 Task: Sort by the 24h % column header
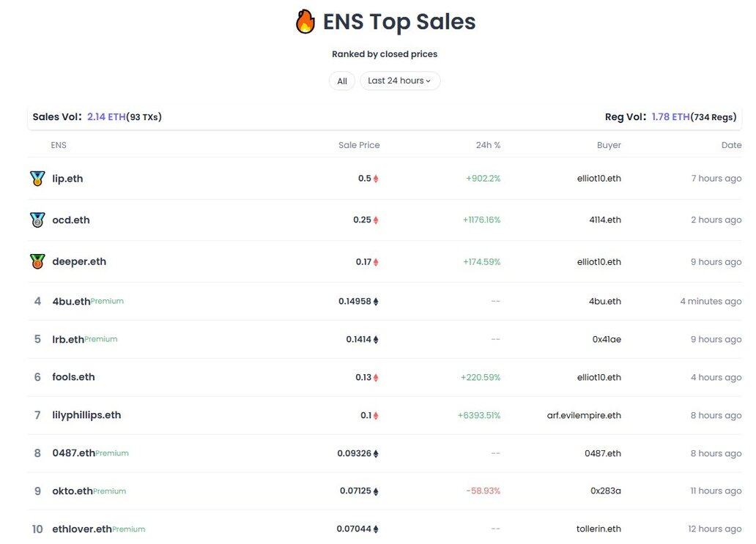tap(488, 145)
